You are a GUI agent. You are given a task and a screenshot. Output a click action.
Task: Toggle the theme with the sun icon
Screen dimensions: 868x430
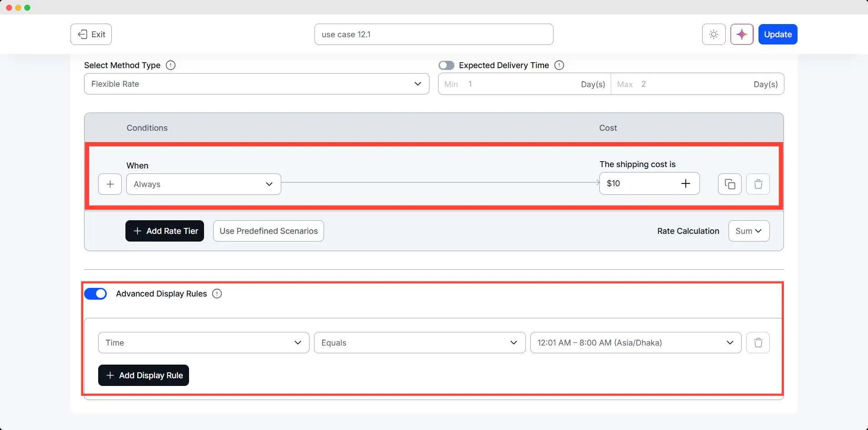(713, 34)
